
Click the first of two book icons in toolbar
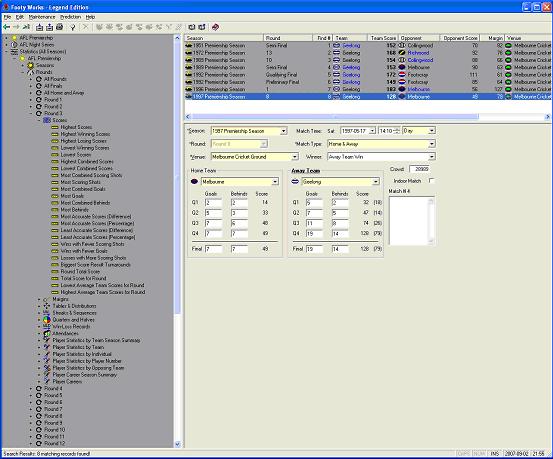click(192, 27)
